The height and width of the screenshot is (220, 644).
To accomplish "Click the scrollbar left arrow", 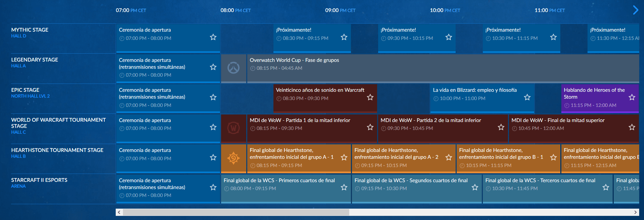I will pos(119,212).
